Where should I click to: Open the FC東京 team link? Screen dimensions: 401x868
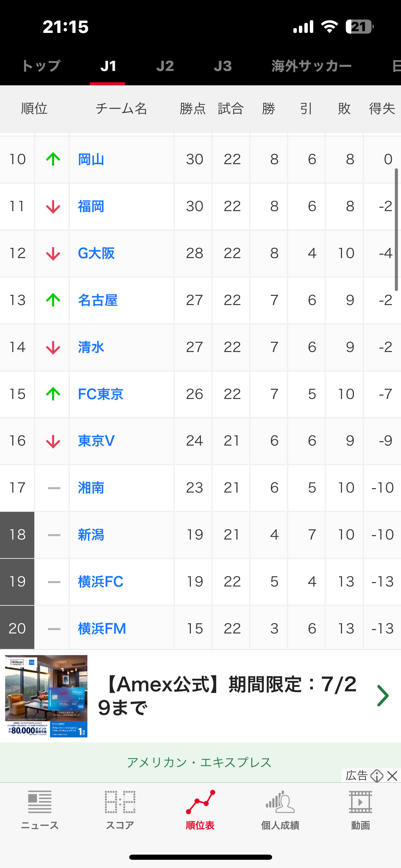(100, 394)
